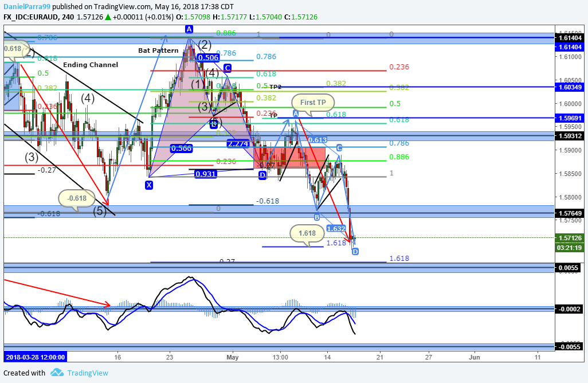Select the blue 1.632 ratio label
Image resolution: width=588 pixels, height=383 pixels.
(336, 228)
